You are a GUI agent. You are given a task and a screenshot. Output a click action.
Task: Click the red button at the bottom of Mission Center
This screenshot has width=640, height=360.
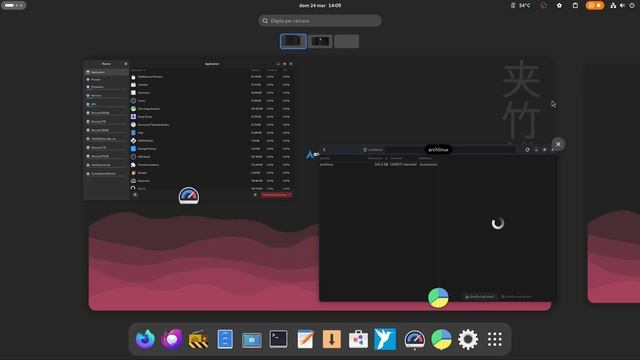[x=276, y=195]
